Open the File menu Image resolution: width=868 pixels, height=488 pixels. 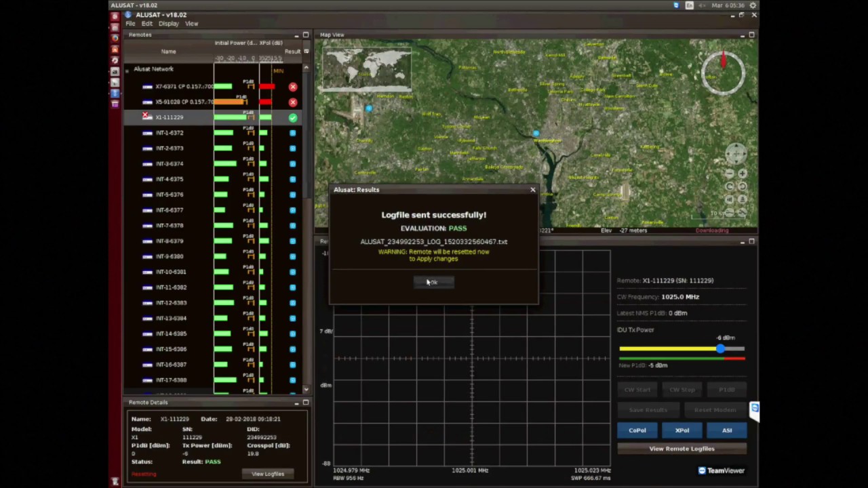[130, 24]
